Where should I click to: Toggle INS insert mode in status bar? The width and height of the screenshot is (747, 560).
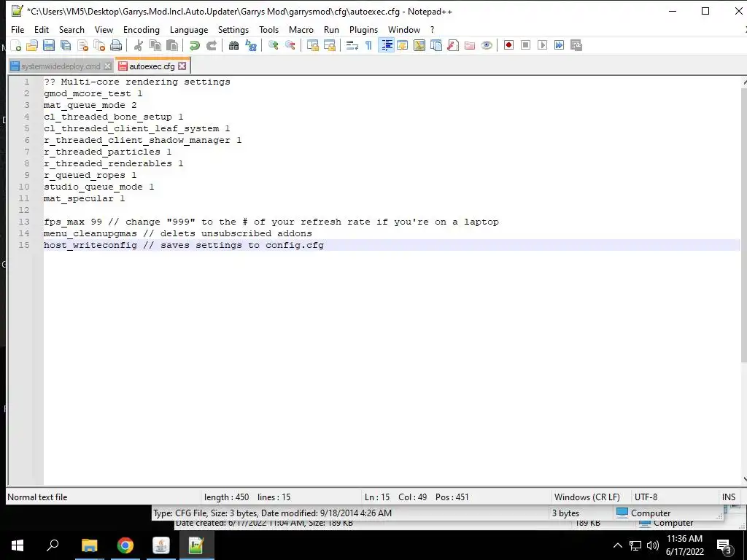pyautogui.click(x=729, y=497)
